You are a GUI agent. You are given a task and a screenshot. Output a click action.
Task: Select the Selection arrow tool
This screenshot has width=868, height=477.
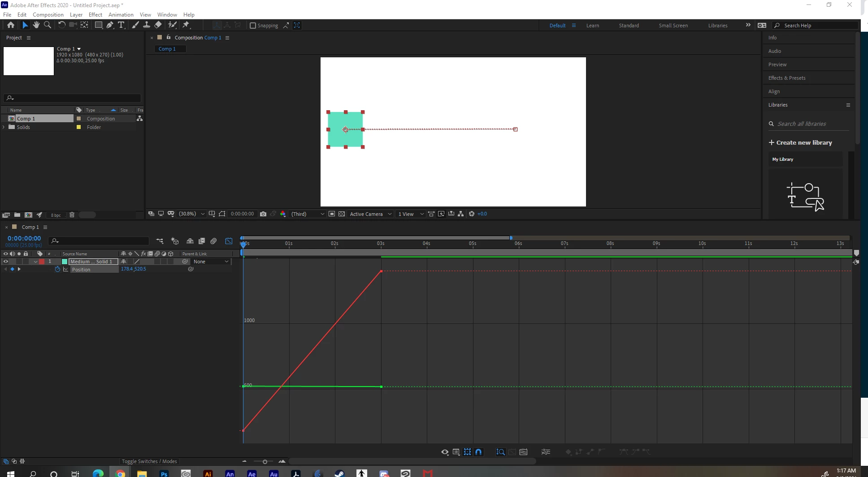[25, 25]
